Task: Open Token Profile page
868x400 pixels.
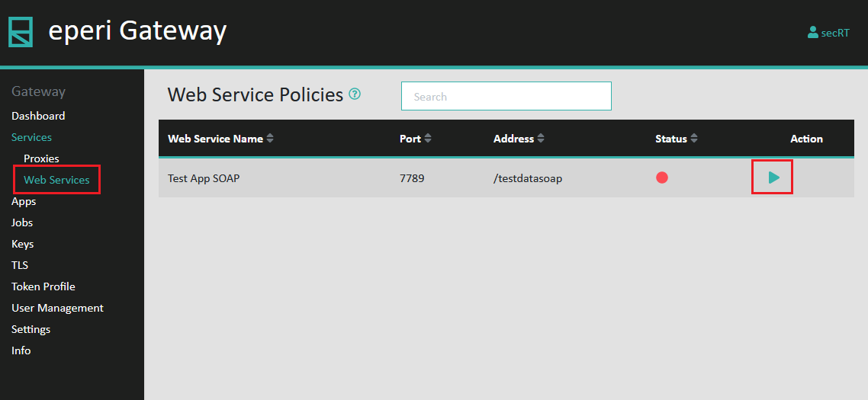Action: tap(43, 286)
